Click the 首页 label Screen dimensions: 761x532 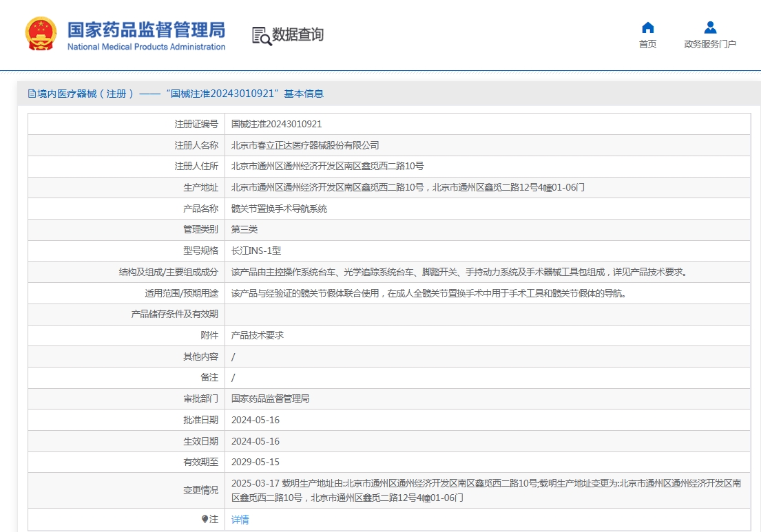point(647,44)
